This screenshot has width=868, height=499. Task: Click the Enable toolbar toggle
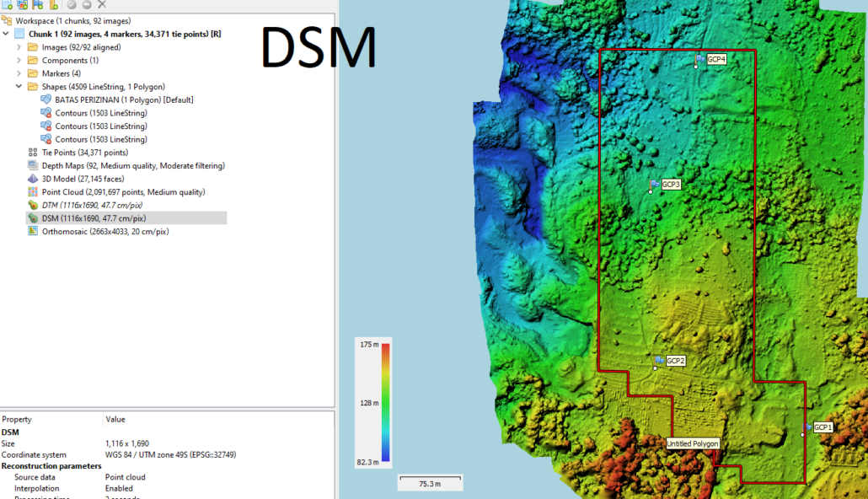pyautogui.click(x=71, y=5)
